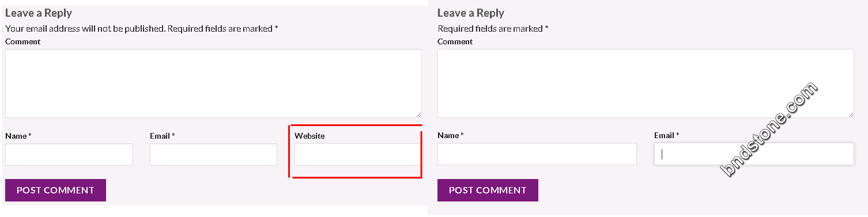Click POST COMMENT button in right form
Viewport: 868px width, 217px height.
tap(488, 190)
